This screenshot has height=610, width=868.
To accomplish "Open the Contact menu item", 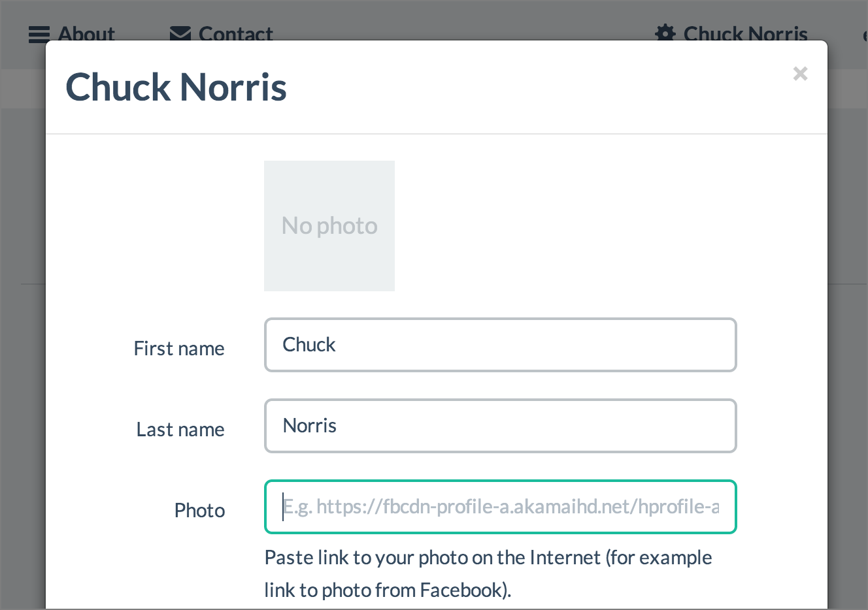I will point(235,33).
